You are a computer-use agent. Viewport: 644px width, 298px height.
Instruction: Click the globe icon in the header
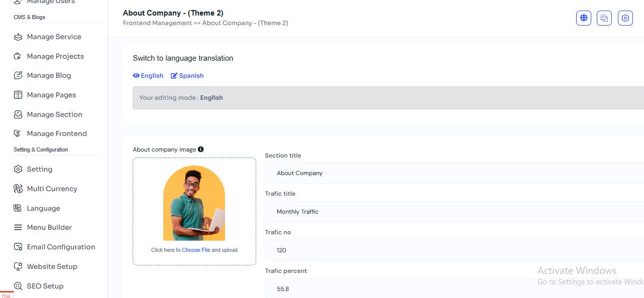583,18
